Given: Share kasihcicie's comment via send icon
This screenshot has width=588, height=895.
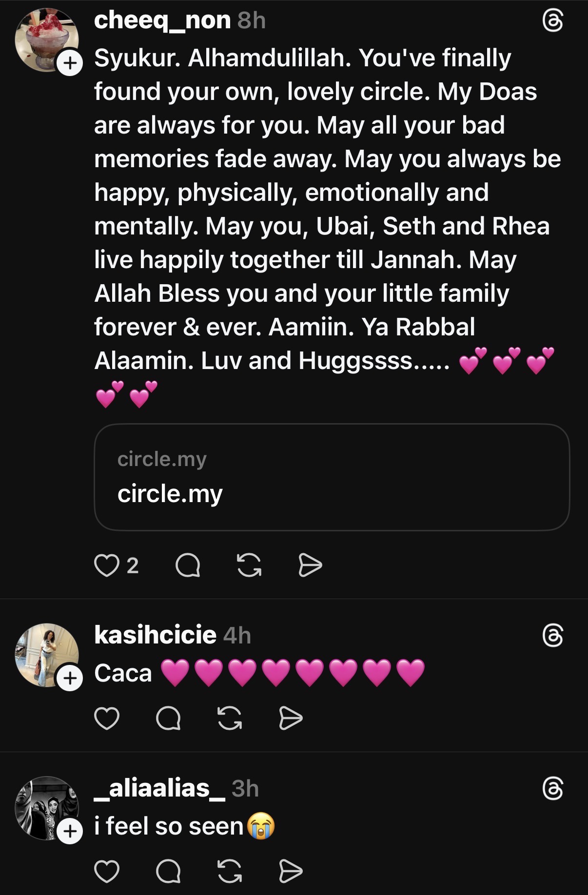Looking at the screenshot, I should pyautogui.click(x=291, y=719).
